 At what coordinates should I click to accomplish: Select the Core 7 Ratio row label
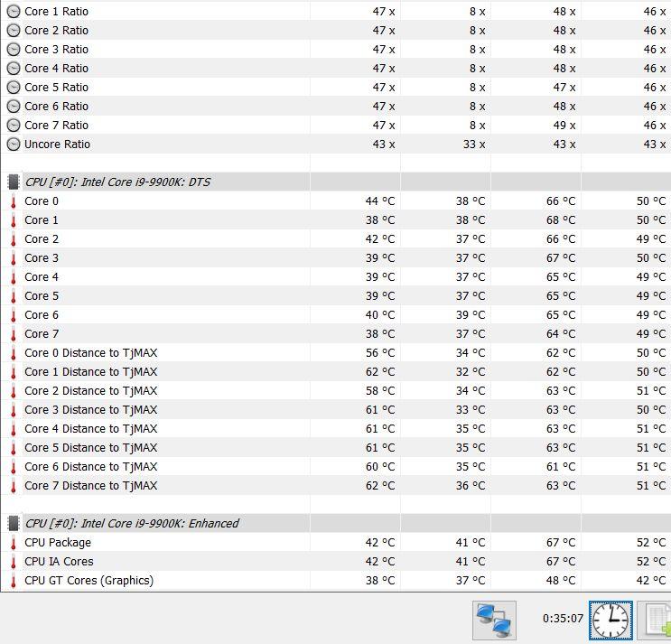click(x=57, y=126)
